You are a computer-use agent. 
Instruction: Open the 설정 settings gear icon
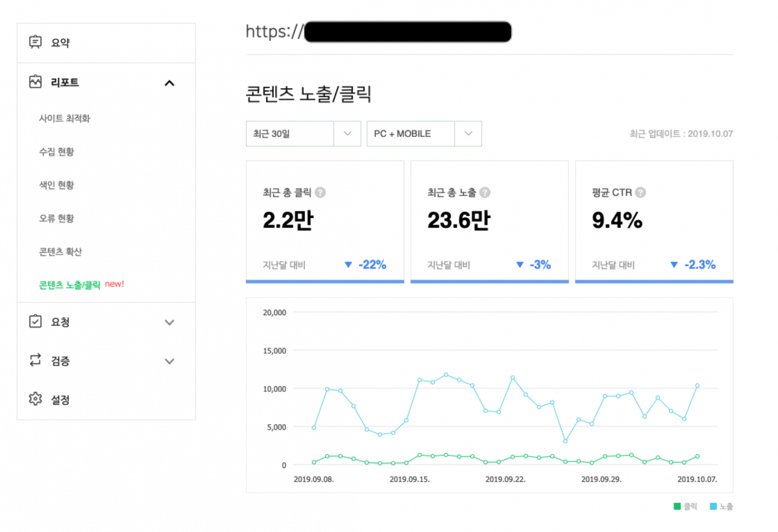coord(36,399)
